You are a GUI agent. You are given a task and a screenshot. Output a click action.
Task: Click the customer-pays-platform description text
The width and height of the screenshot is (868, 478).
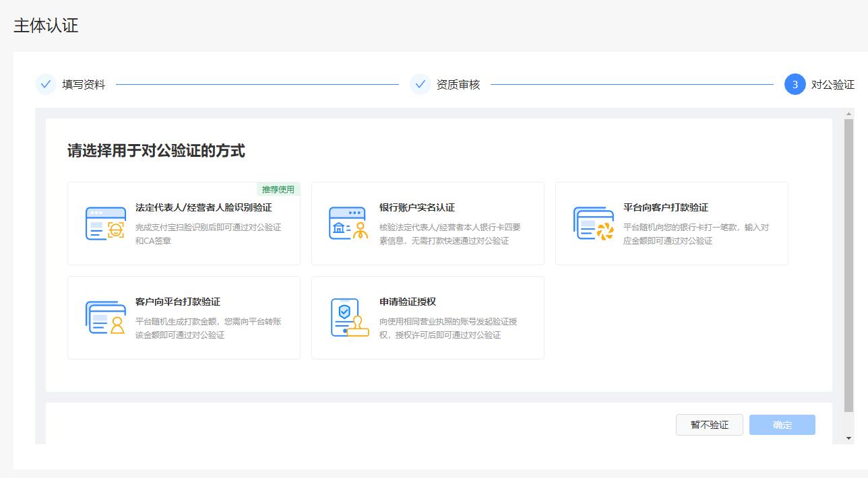(x=208, y=328)
